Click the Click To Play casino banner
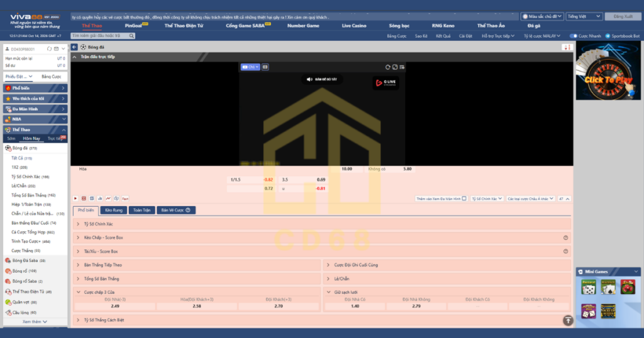This screenshot has height=338, width=644. click(608, 72)
